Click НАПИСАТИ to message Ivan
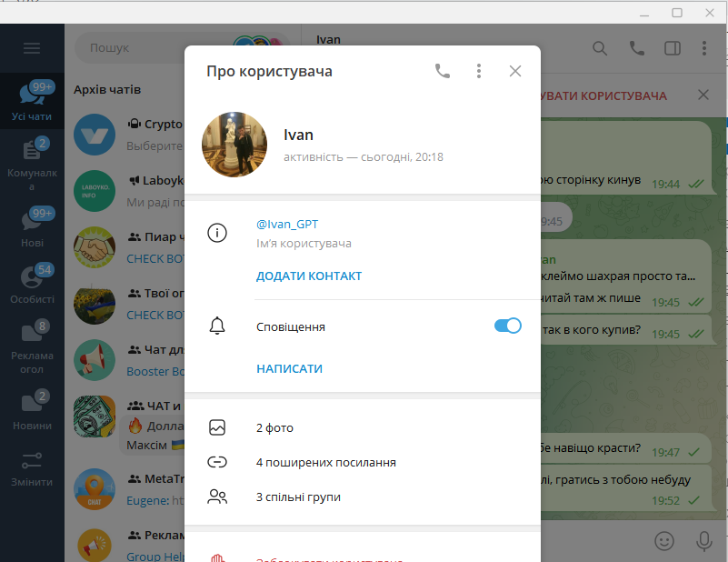The image size is (728, 562). coord(289,369)
